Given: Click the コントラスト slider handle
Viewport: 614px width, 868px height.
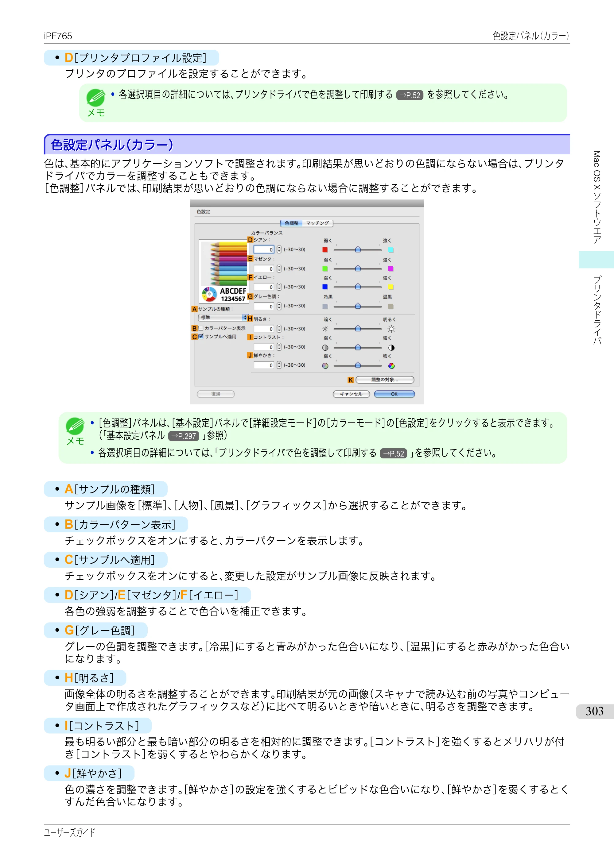Looking at the screenshot, I should pos(358,347).
